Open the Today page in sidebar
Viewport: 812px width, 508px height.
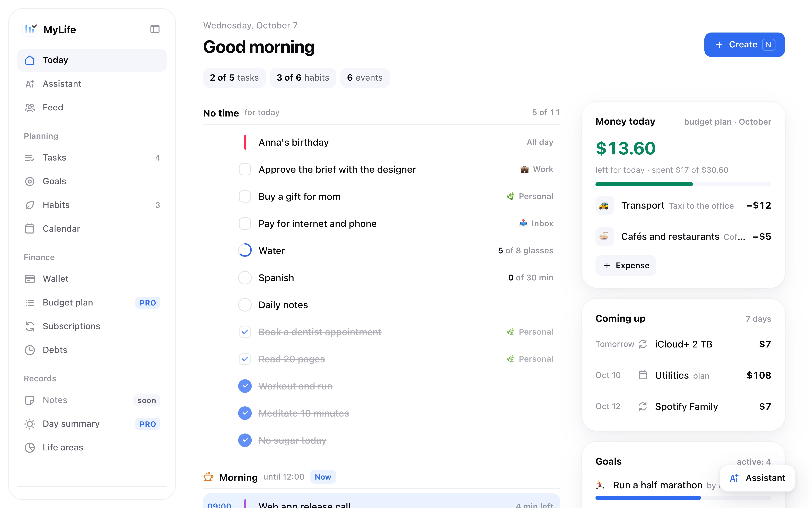92,60
